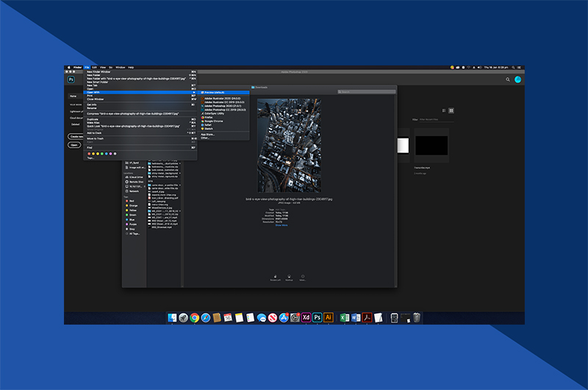The height and width of the screenshot is (390, 588).
Task: Open Microsoft Word from the Dock
Action: coord(356,318)
